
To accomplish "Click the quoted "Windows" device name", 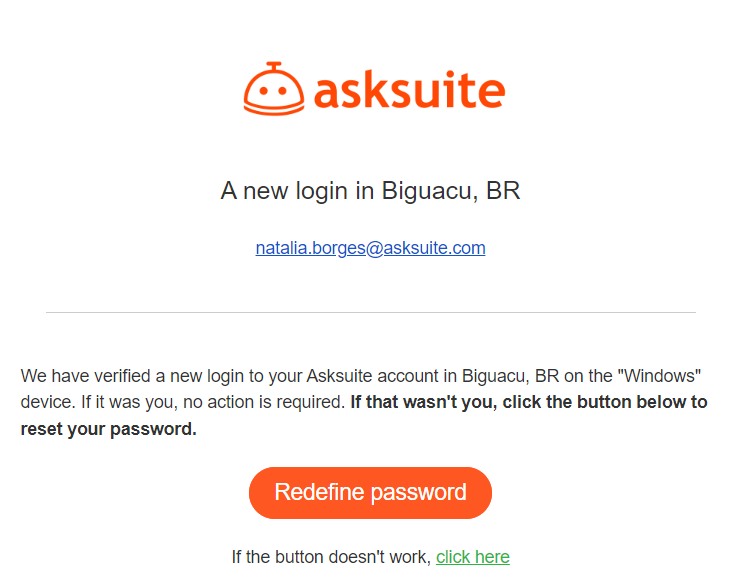I will [659, 376].
